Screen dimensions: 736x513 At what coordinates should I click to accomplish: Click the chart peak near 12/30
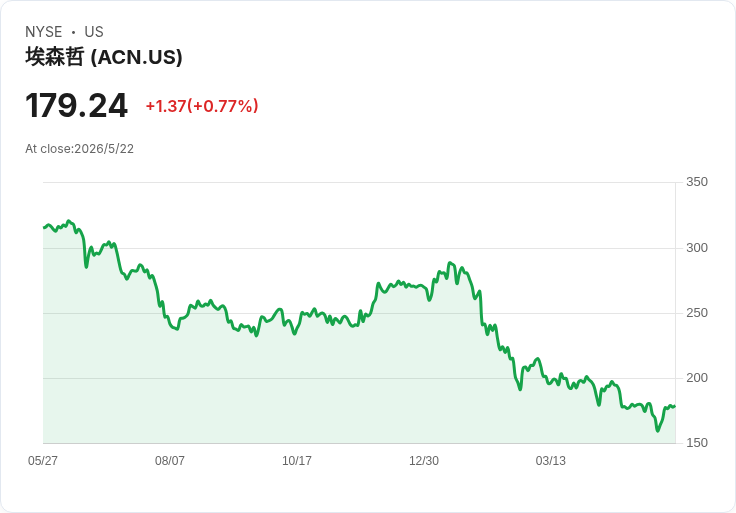tap(450, 263)
